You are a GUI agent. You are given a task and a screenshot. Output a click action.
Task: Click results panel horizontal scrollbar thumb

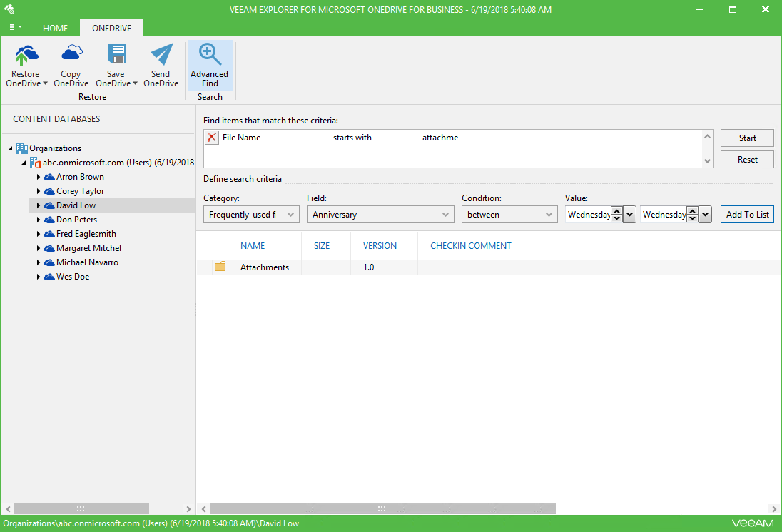[x=382, y=508]
